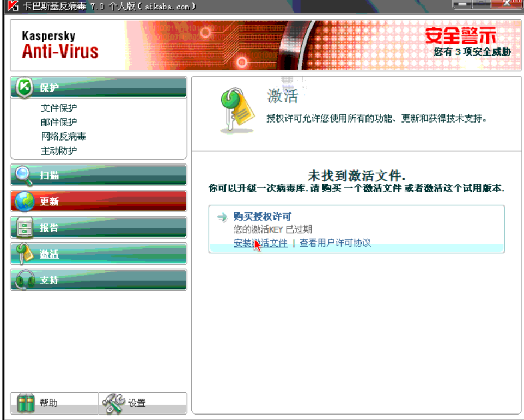Click the Kaspersky Anti-Virus logo banner
The image size is (524, 420).
point(60,45)
